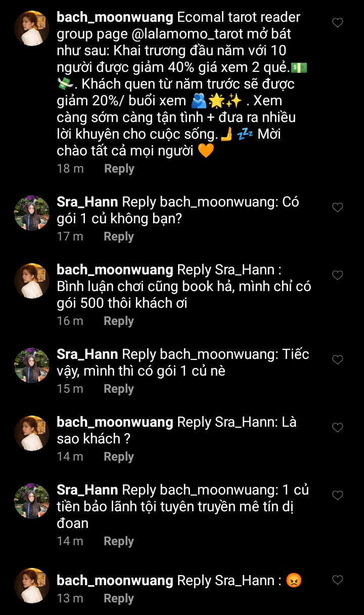Reply to the 16 m comment about gói 500

pyautogui.click(x=119, y=321)
